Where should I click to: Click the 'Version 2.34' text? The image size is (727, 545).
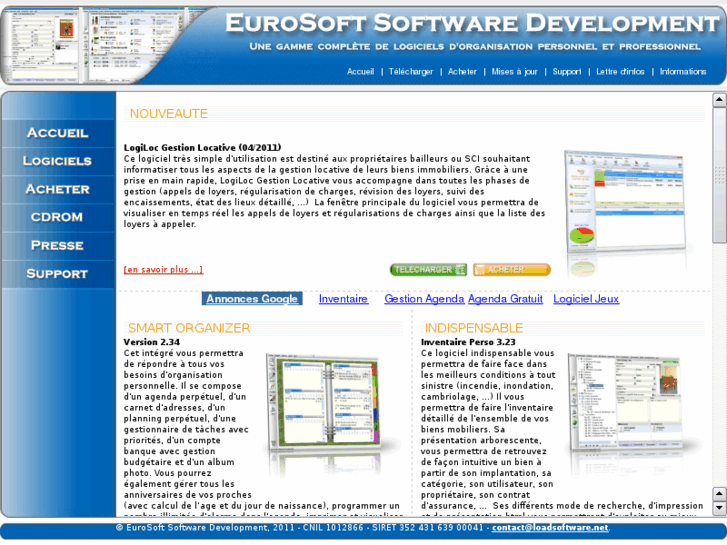(152, 342)
